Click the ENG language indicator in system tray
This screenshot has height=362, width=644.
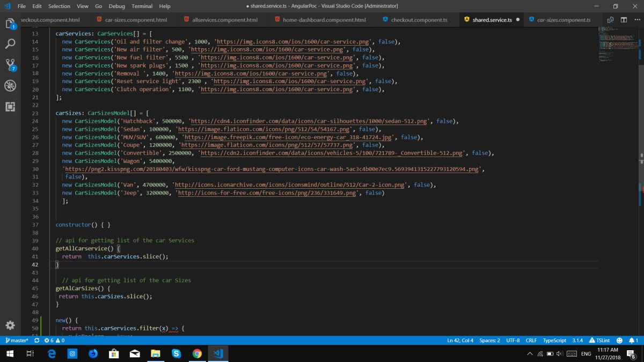586,353
